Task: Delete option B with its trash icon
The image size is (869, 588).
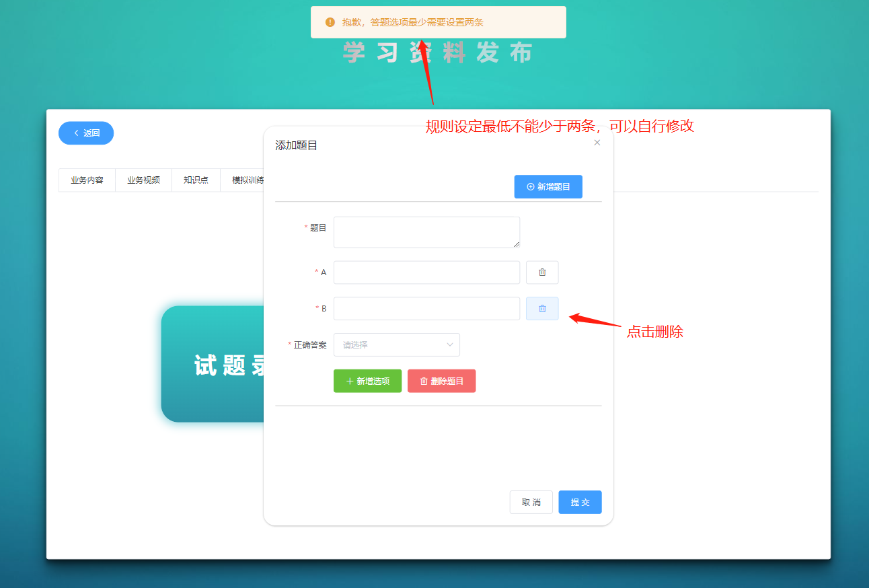Action: pos(542,309)
